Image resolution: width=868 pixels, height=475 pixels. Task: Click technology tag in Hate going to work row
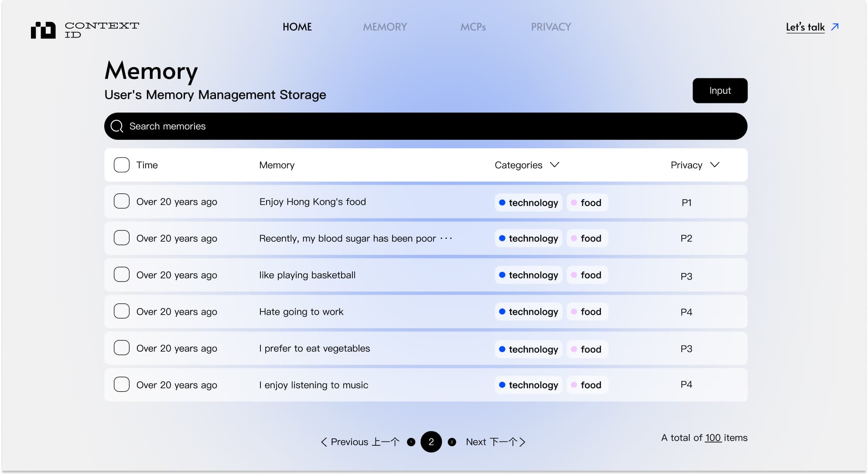click(x=528, y=312)
